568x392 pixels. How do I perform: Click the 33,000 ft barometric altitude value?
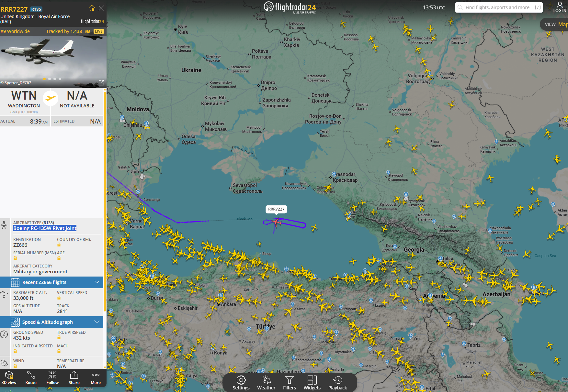pyautogui.click(x=23, y=298)
